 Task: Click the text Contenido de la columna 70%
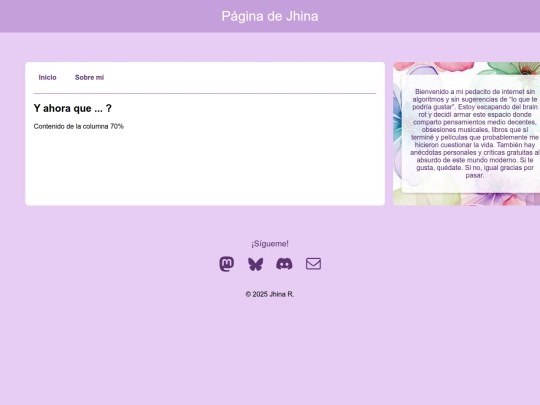[x=79, y=126]
